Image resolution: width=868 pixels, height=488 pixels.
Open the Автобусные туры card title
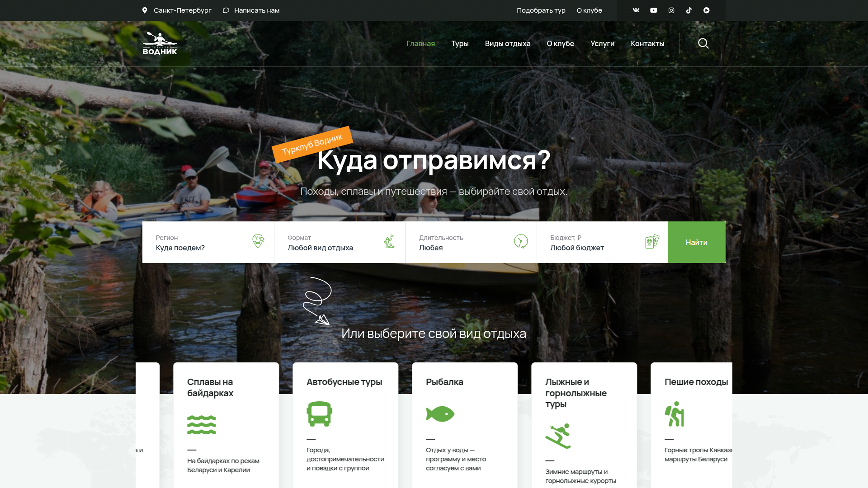click(x=344, y=382)
